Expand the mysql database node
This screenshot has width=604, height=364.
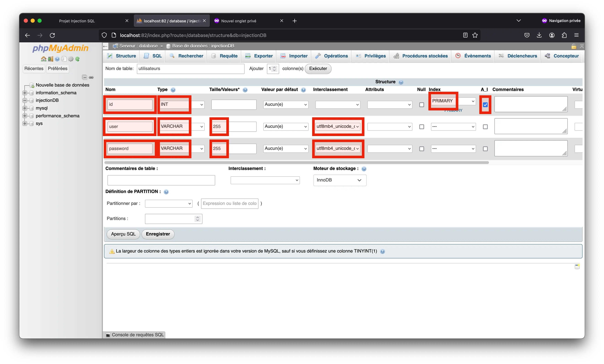pyautogui.click(x=25, y=108)
